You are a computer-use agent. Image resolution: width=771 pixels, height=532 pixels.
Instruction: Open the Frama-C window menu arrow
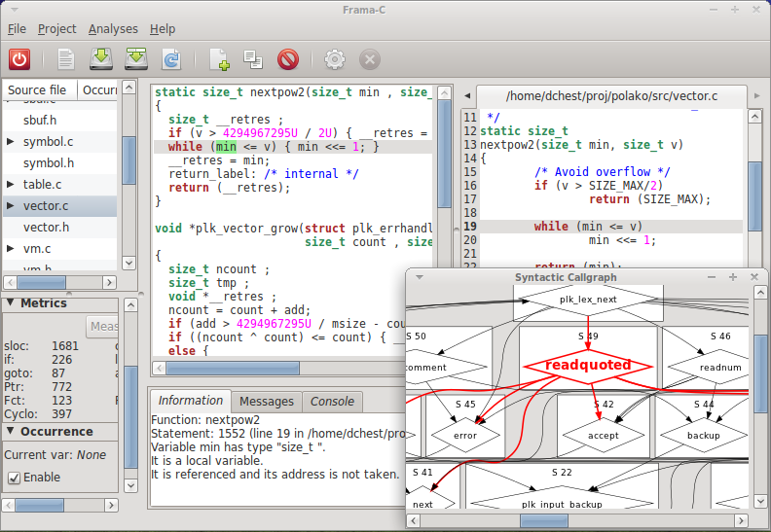(15, 10)
